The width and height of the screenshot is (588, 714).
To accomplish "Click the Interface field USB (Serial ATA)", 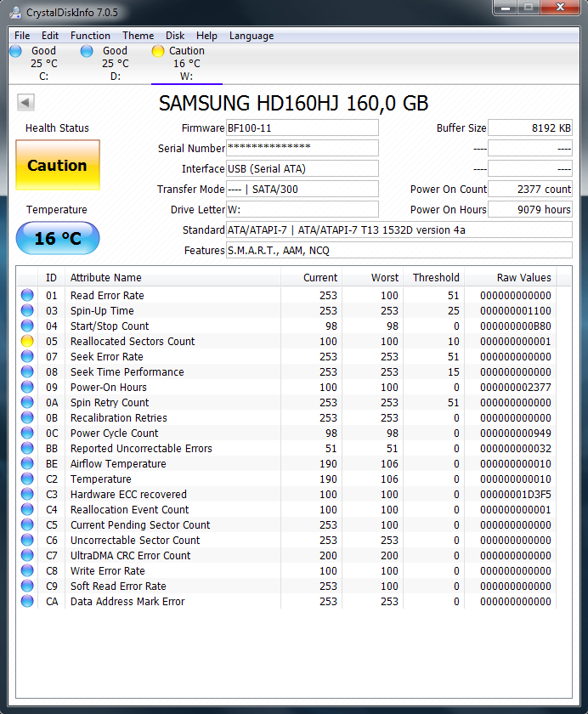I will 302,168.
